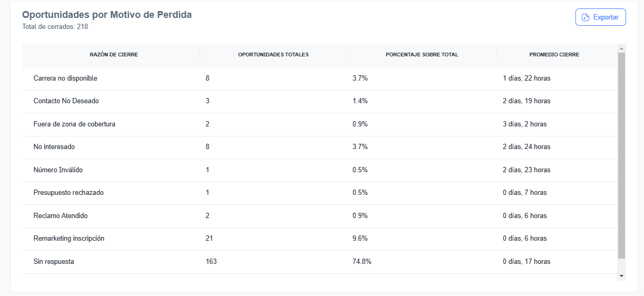
Task: Click the Exportar download icon
Action: click(x=585, y=17)
